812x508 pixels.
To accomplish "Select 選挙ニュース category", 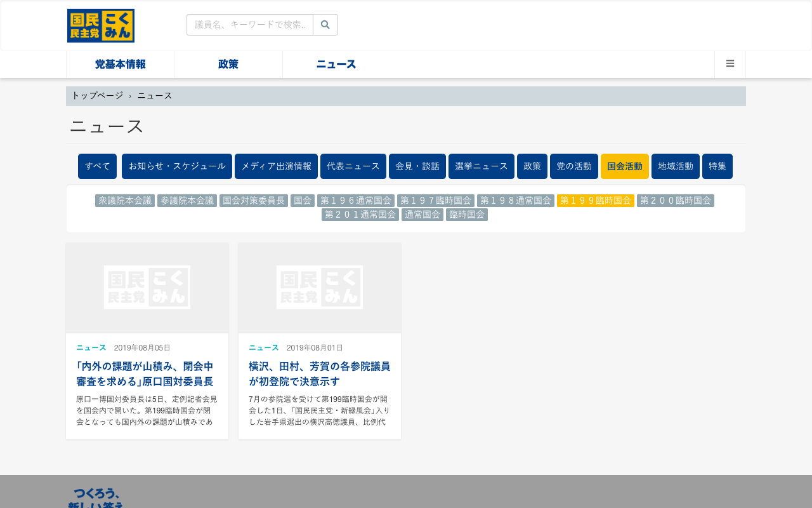I will pos(481,166).
